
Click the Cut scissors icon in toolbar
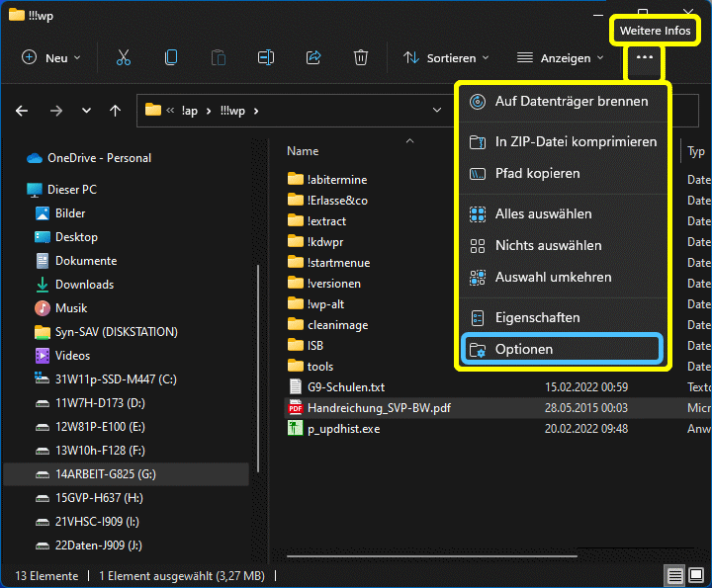(124, 58)
